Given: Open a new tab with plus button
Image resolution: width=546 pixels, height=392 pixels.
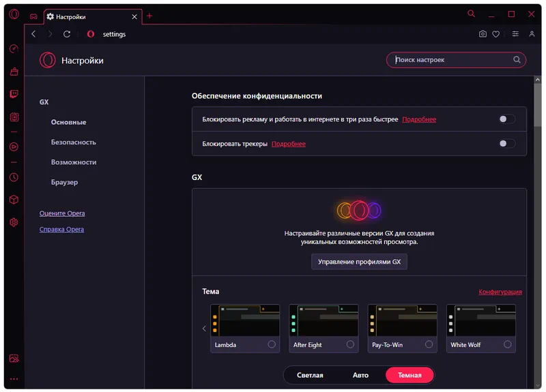Looking at the screenshot, I should click(x=149, y=16).
